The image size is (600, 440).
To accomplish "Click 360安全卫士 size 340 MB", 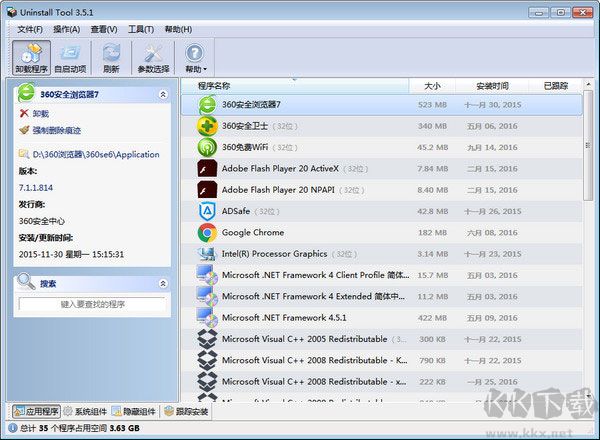I will click(432, 126).
